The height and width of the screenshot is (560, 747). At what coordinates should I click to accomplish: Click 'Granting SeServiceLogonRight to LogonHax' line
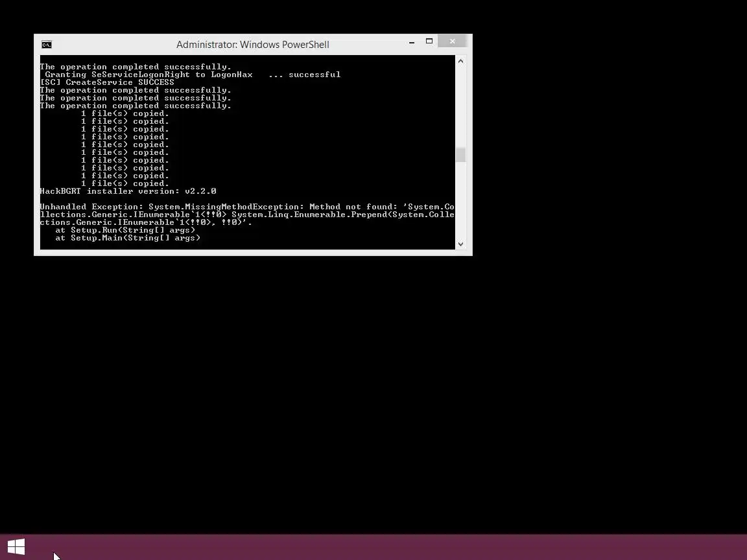click(193, 75)
